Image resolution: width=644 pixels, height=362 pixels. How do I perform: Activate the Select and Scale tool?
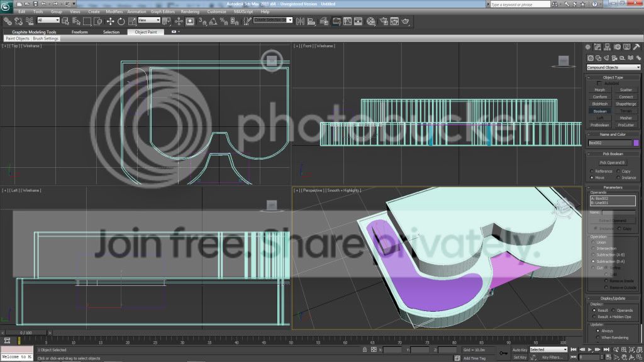point(132,21)
